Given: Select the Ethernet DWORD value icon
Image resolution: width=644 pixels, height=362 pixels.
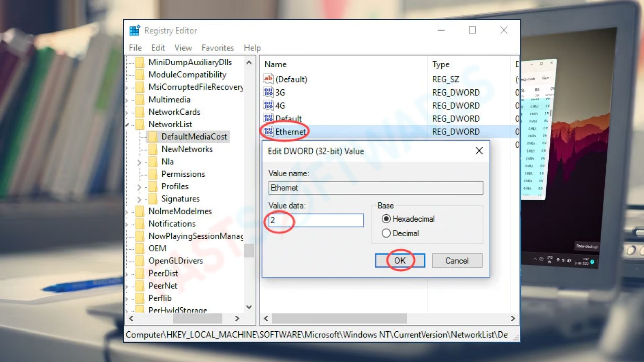Looking at the screenshot, I should 268,131.
